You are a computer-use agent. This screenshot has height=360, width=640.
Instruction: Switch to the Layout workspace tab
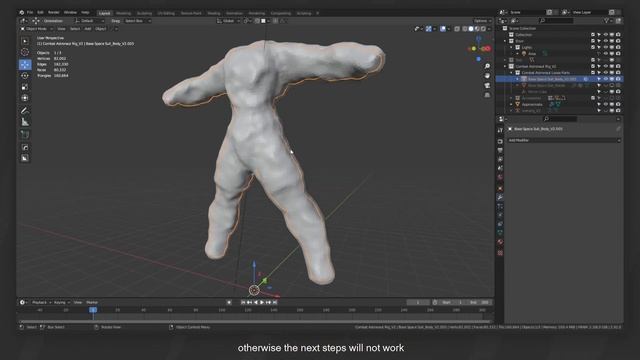[x=104, y=13]
